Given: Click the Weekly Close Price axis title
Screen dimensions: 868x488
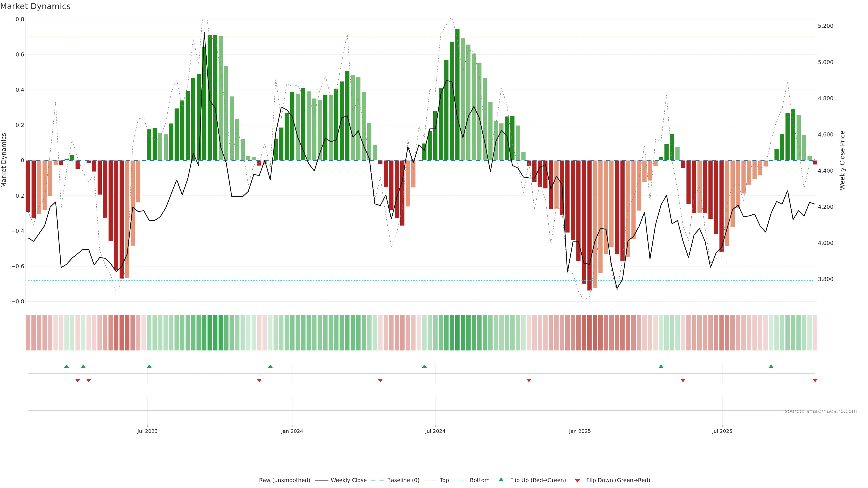Looking at the screenshot, I should 842,160.
